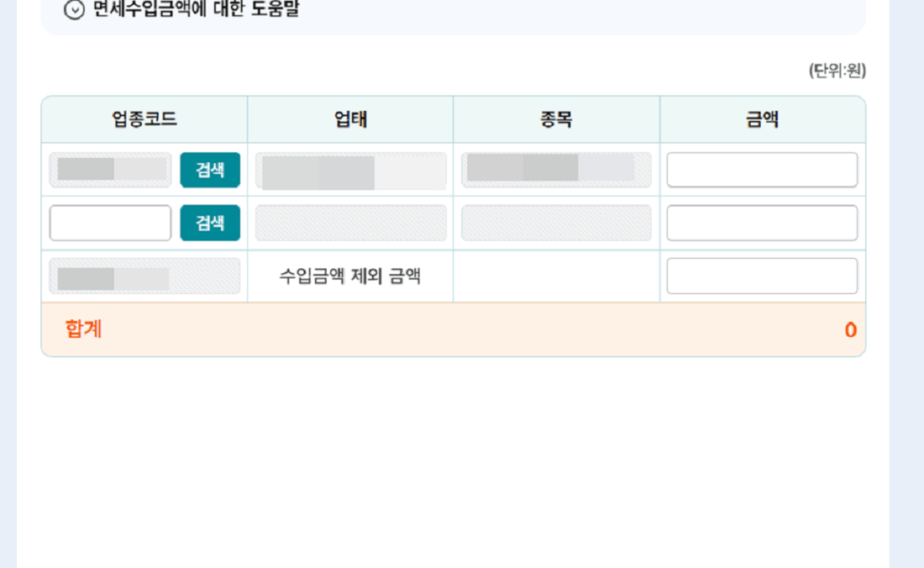
Task: Click the first row 업태 field
Action: click(x=351, y=170)
